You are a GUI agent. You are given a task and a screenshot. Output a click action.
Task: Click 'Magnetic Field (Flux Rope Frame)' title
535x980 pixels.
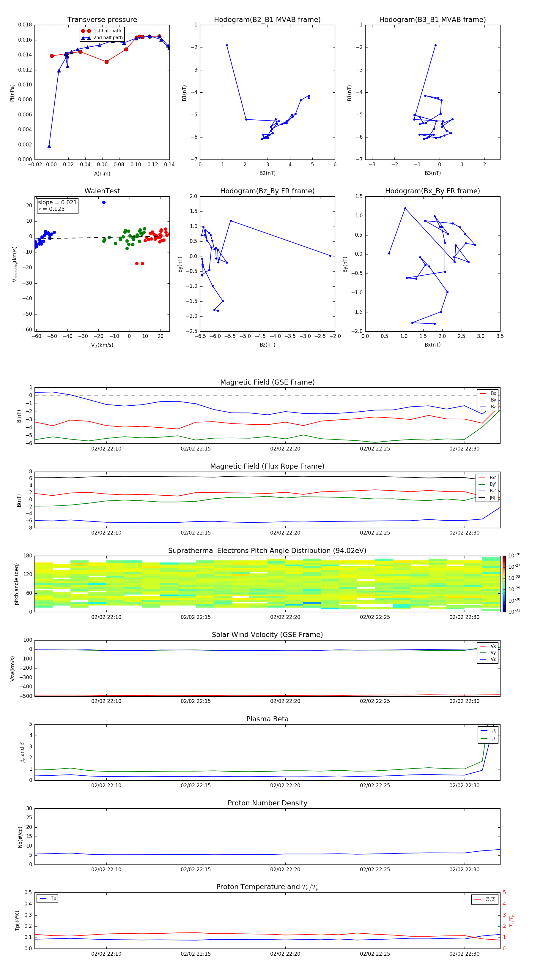[267, 467]
